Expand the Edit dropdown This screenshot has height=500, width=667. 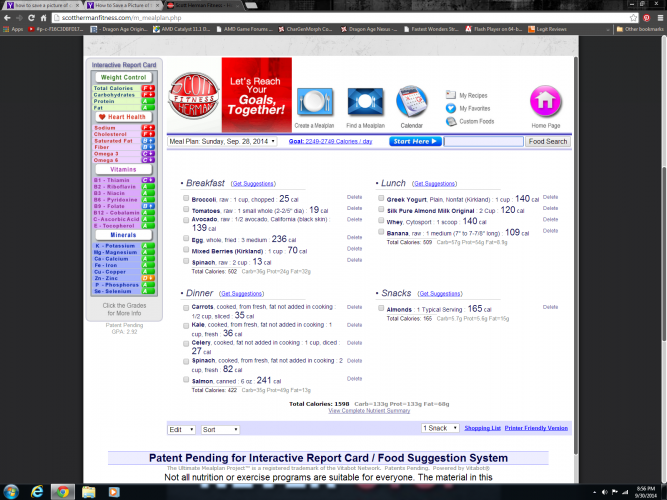[181, 429]
